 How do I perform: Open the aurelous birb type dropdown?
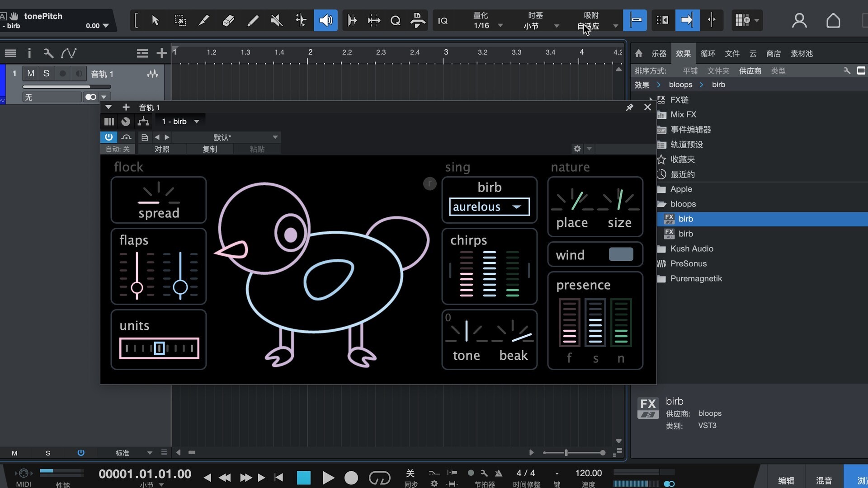489,207
